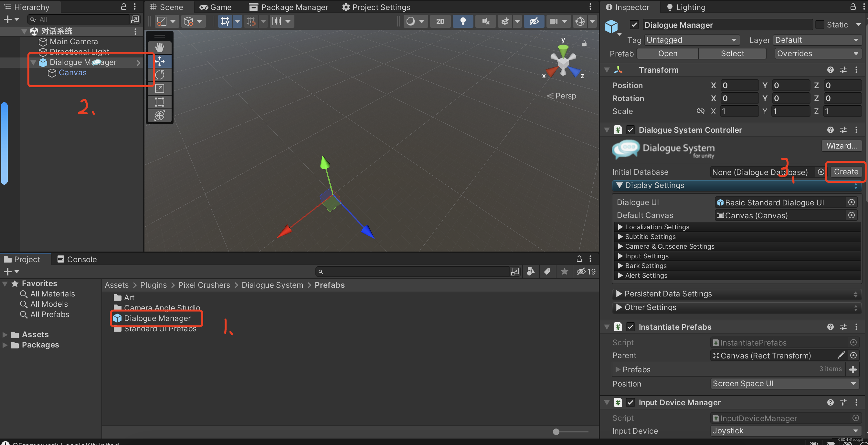Switch to the Game tab
This screenshot has width=868, height=445.
coord(216,7)
